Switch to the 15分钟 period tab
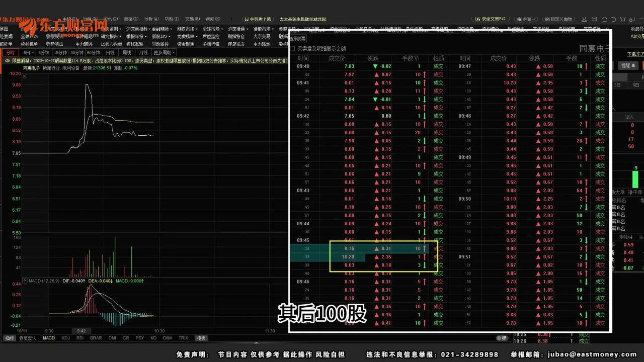This screenshot has width=644, height=362. [x=60, y=52]
